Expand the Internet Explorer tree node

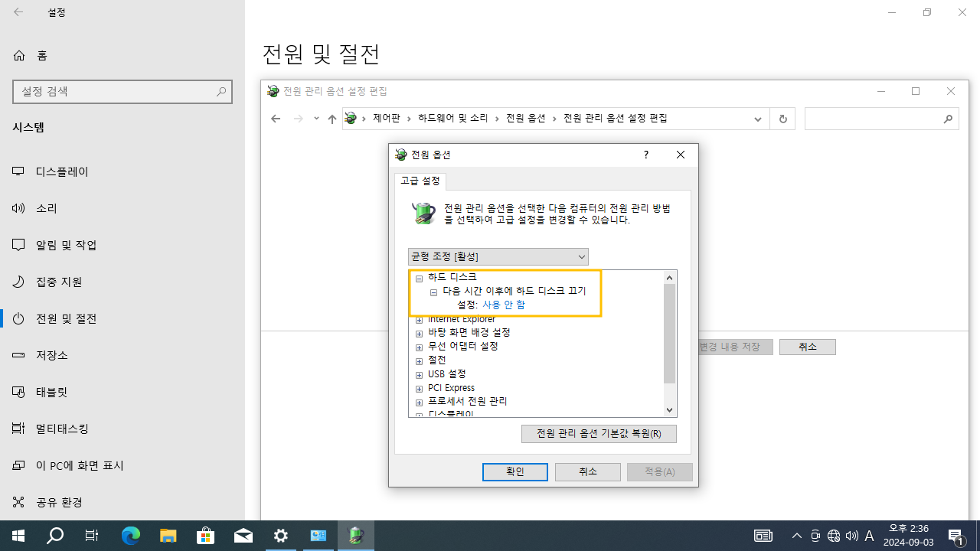coord(419,320)
